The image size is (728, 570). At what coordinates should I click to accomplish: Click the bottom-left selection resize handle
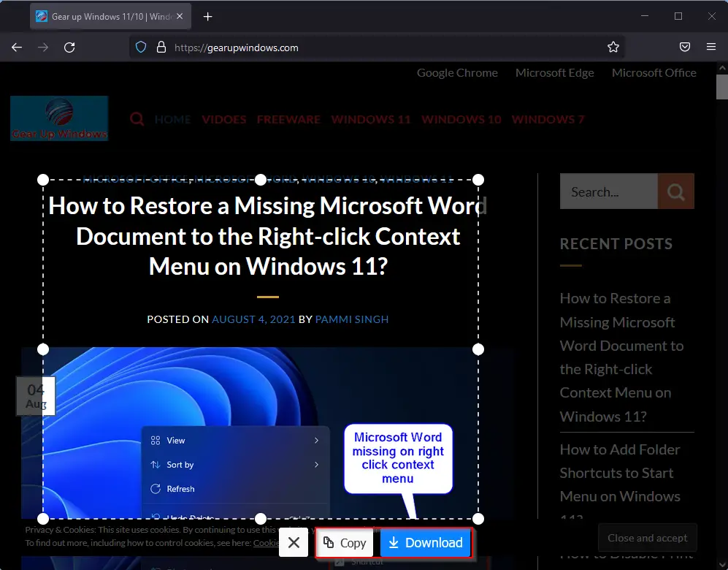(42, 518)
